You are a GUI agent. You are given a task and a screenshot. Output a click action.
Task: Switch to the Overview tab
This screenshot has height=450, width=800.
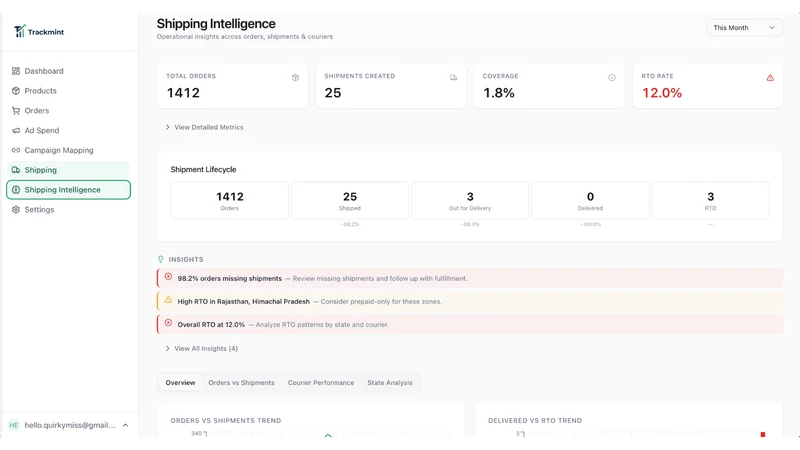click(x=180, y=383)
